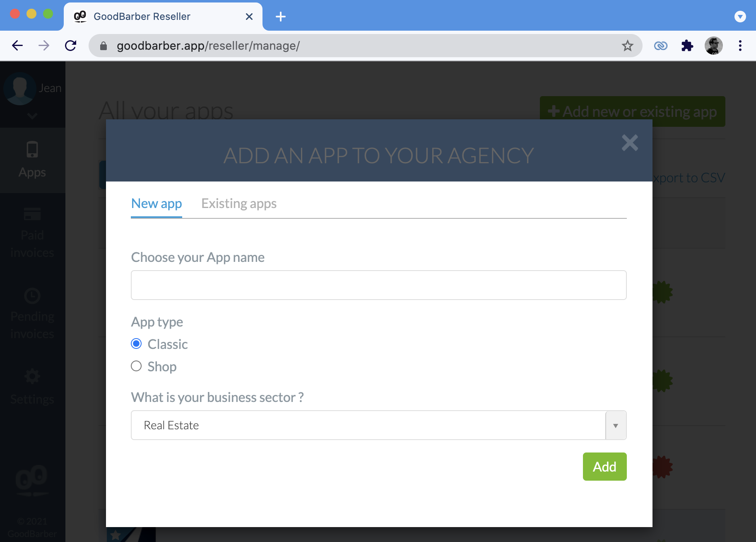Click the Chrome profile avatar
The image size is (756, 542).
(713, 46)
